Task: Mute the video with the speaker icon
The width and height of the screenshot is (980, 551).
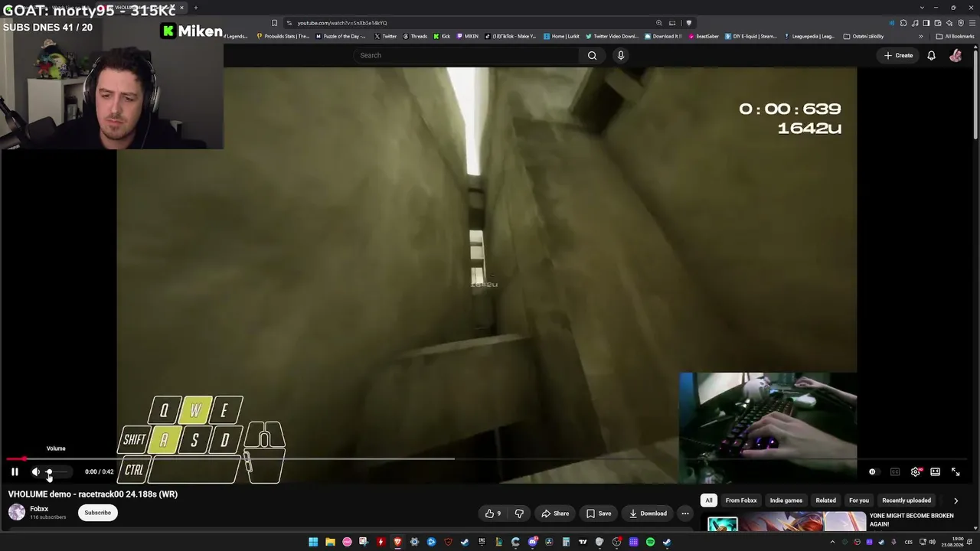Action: [35, 471]
